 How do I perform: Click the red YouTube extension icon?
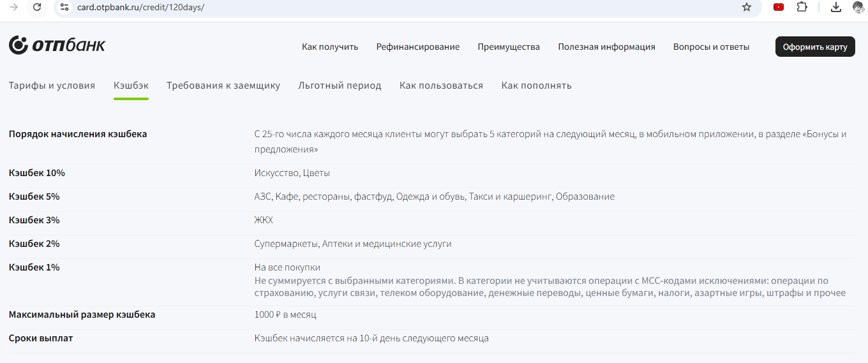(779, 7)
